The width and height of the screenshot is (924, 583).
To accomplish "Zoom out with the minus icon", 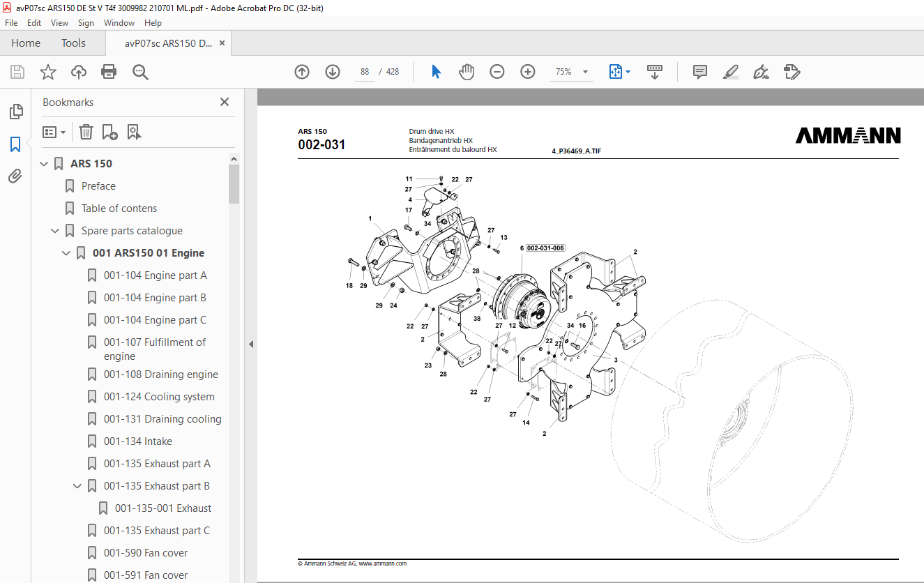I will [x=497, y=72].
